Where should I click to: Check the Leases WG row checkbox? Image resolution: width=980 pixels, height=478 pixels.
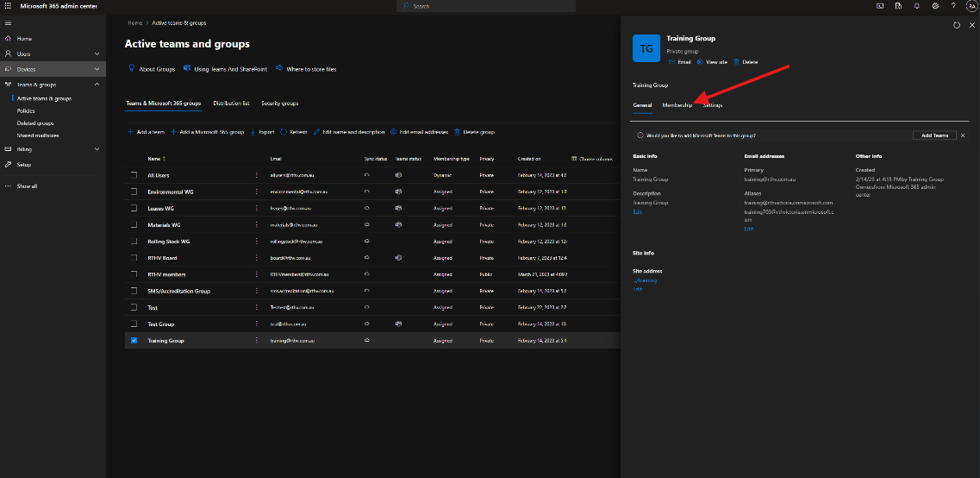tap(134, 208)
